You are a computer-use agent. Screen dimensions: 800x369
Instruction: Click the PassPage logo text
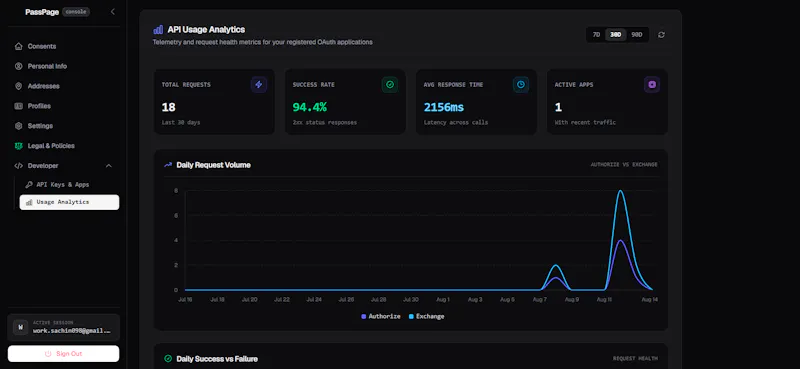[42, 12]
